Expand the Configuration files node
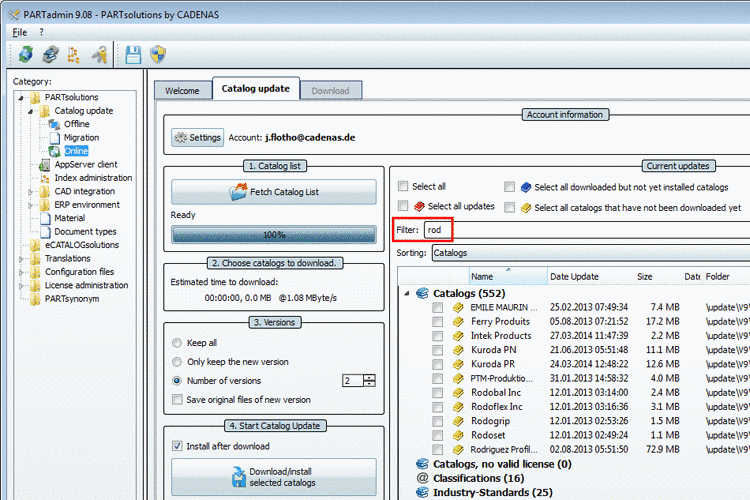The height and width of the screenshot is (500, 750). 21,272
